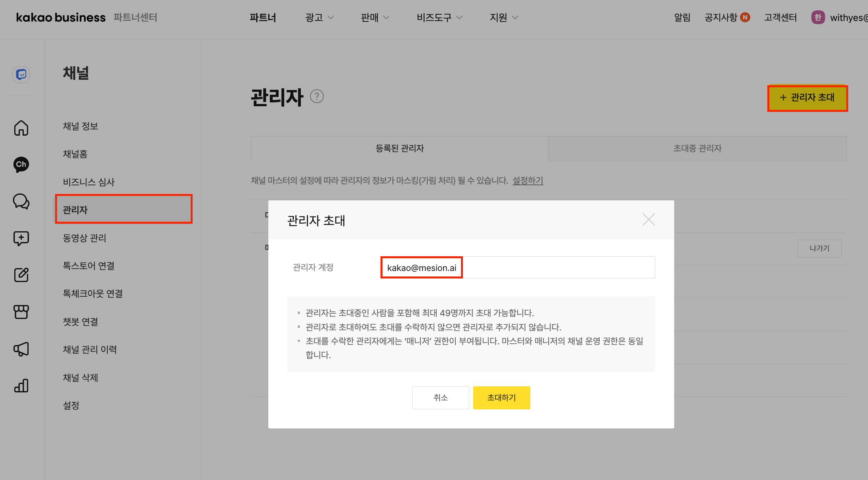Open the Ch channel icon in sidebar
This screenshot has width=868, height=480.
click(21, 164)
